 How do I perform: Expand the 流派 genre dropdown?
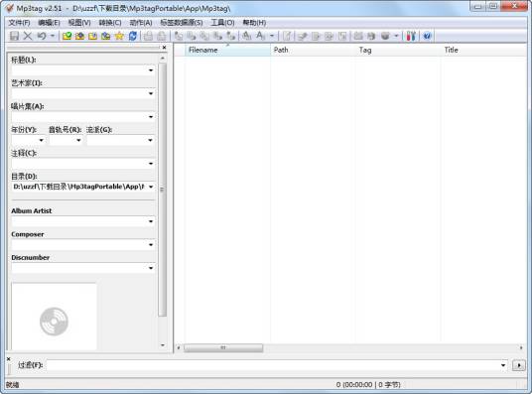[150, 140]
